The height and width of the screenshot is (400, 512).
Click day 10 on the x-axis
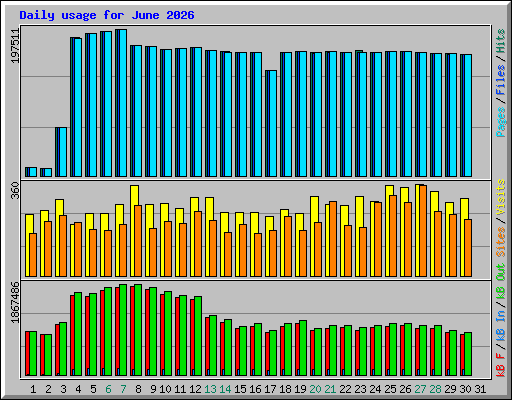point(165,389)
